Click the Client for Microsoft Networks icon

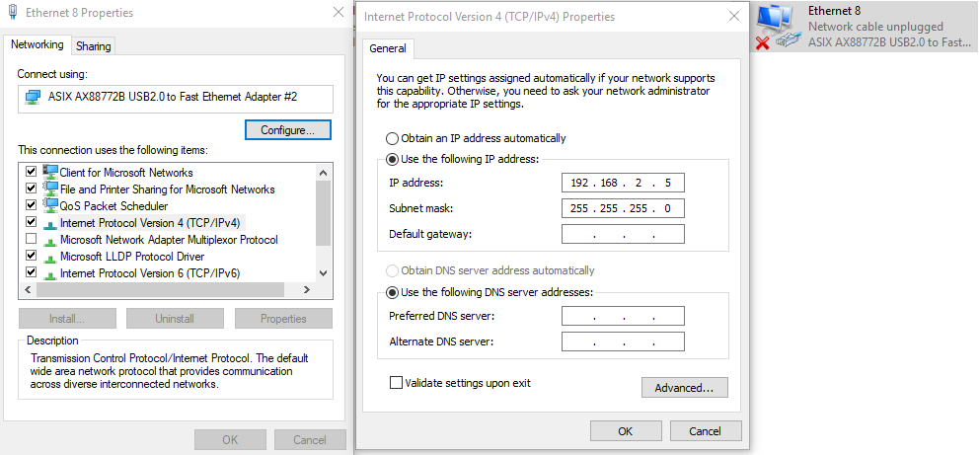point(50,172)
